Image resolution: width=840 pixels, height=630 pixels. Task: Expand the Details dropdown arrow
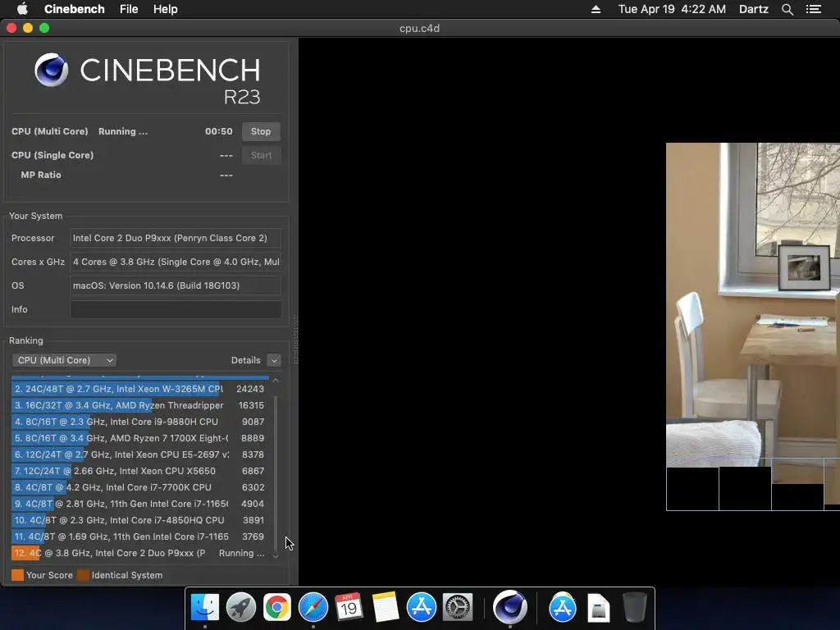point(274,360)
